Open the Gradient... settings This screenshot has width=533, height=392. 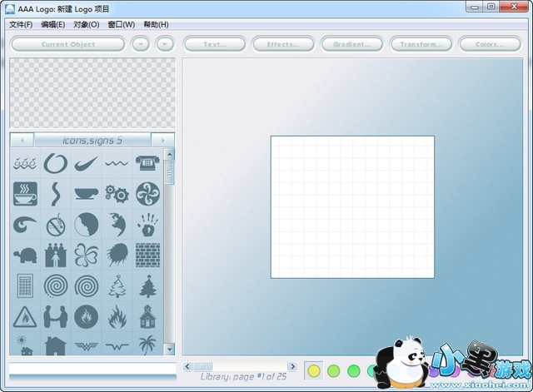(x=352, y=44)
